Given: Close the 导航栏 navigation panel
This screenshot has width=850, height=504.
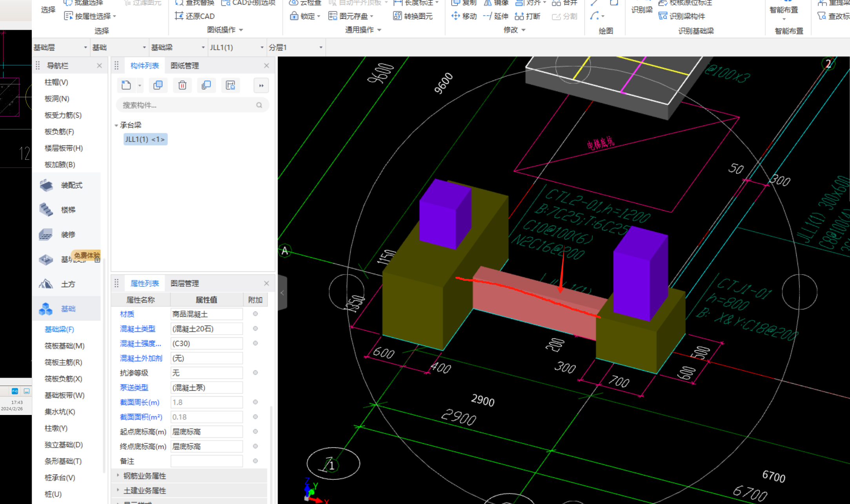Looking at the screenshot, I should click(99, 66).
